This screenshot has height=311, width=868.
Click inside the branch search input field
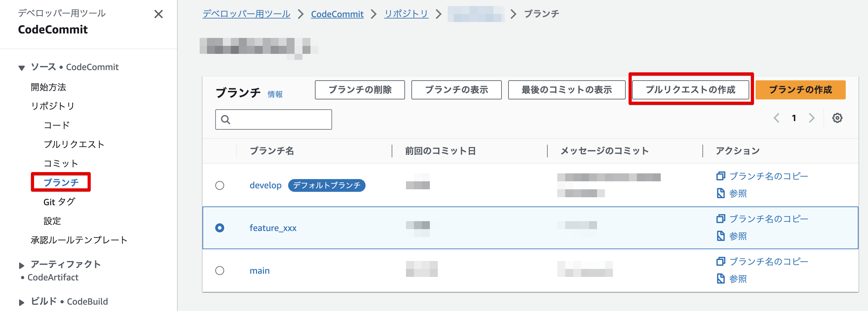(x=280, y=119)
